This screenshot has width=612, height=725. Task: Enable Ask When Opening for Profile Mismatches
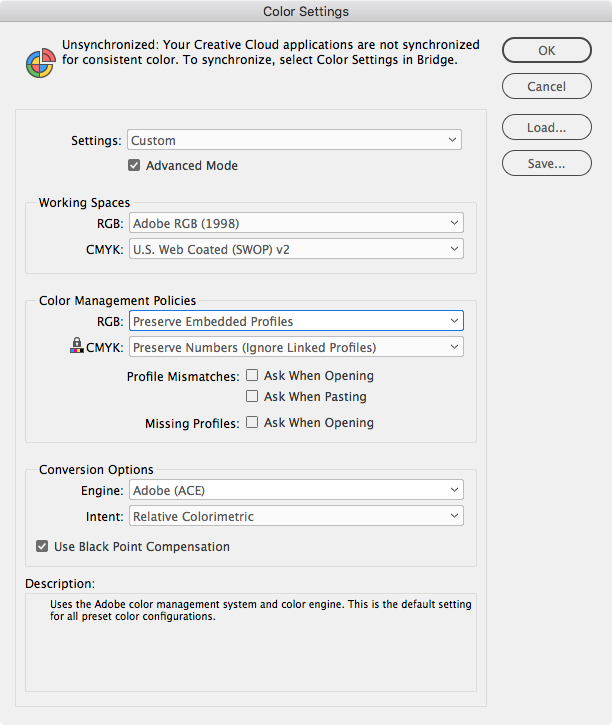(252, 375)
